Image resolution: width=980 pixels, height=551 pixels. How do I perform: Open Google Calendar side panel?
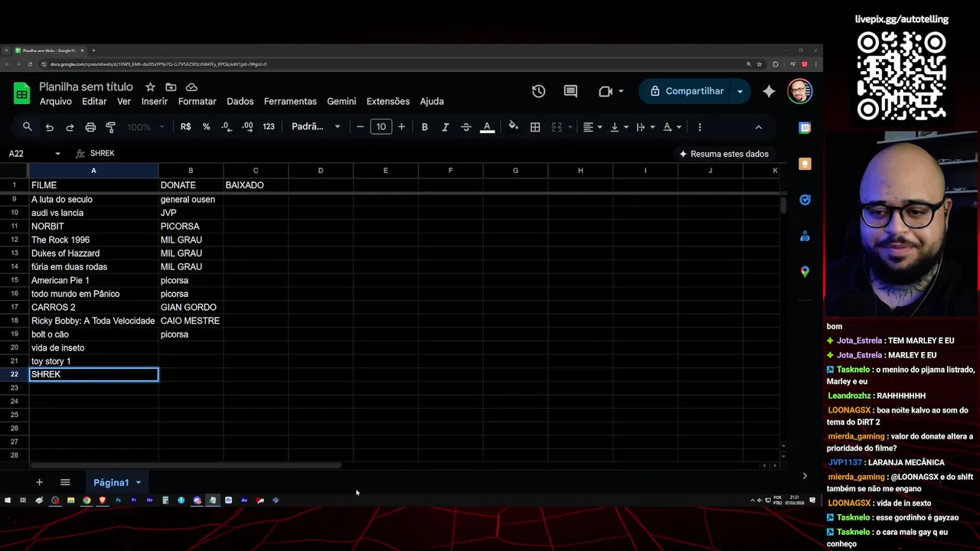[805, 128]
